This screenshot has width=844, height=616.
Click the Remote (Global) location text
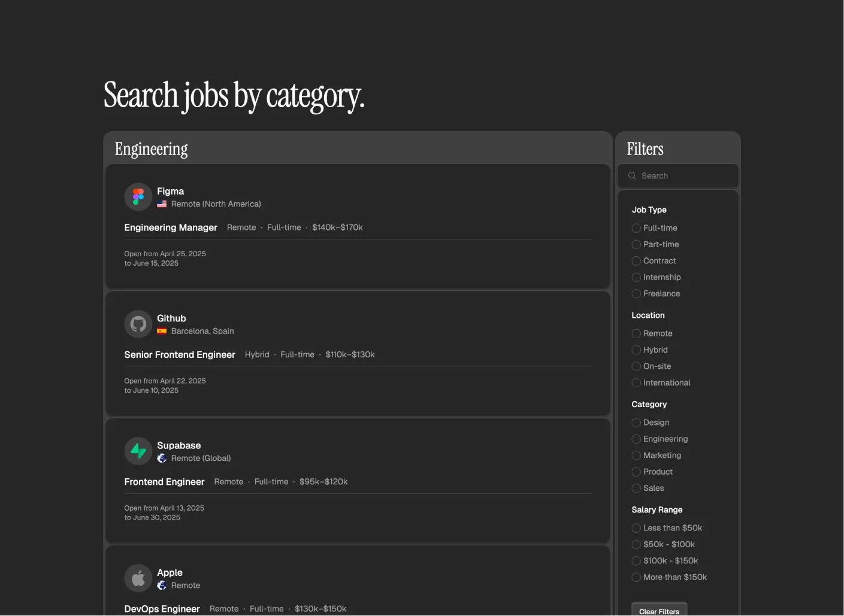click(201, 459)
